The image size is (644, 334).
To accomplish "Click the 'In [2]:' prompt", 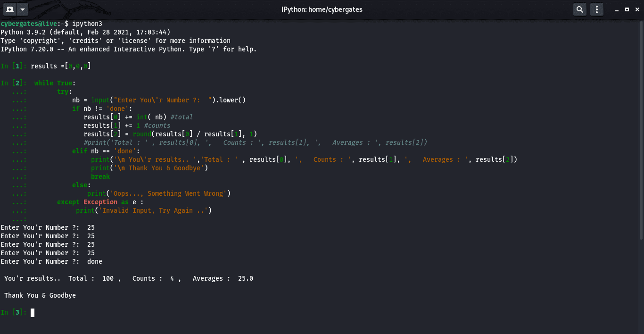I will click(14, 83).
